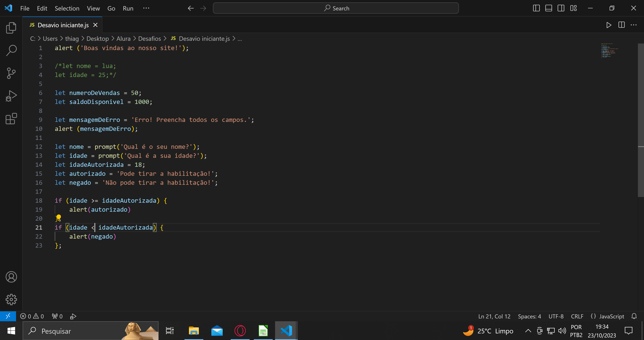Screen dimensions: 644x340
Task: Open remote window button in status bar
Action: tap(8, 316)
